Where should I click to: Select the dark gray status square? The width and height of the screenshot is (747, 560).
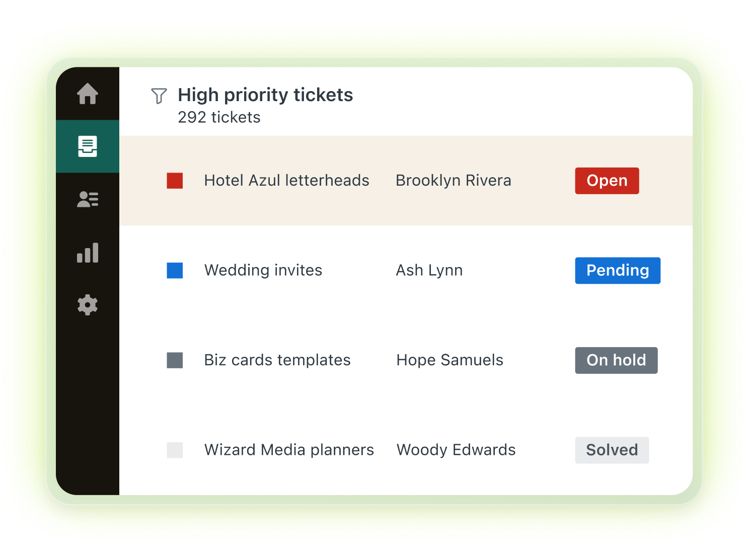(x=175, y=360)
